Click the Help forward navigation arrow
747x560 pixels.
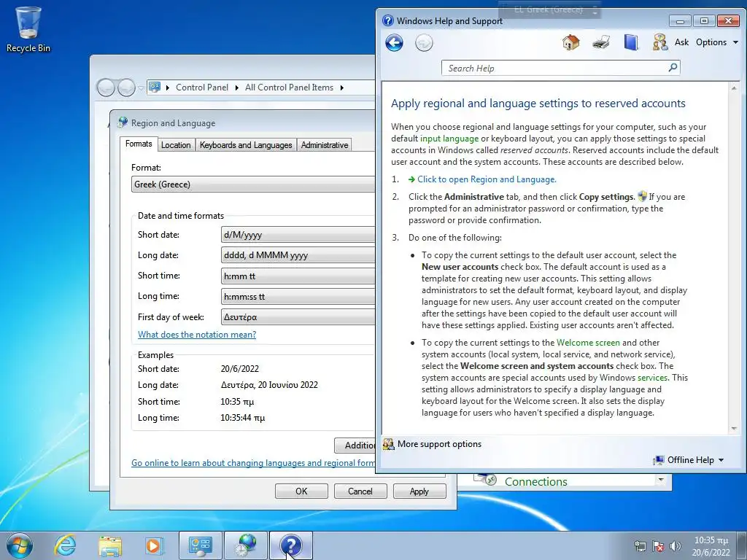pyautogui.click(x=424, y=43)
